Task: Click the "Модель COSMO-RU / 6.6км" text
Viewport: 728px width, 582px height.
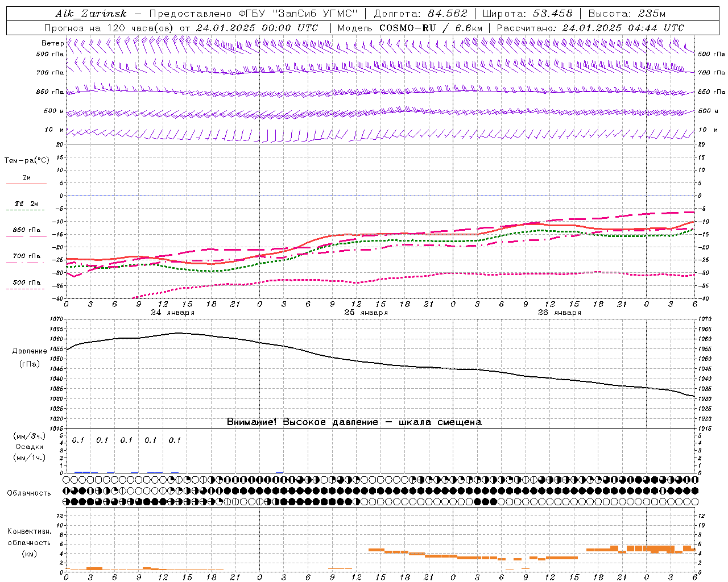Action: click(409, 28)
